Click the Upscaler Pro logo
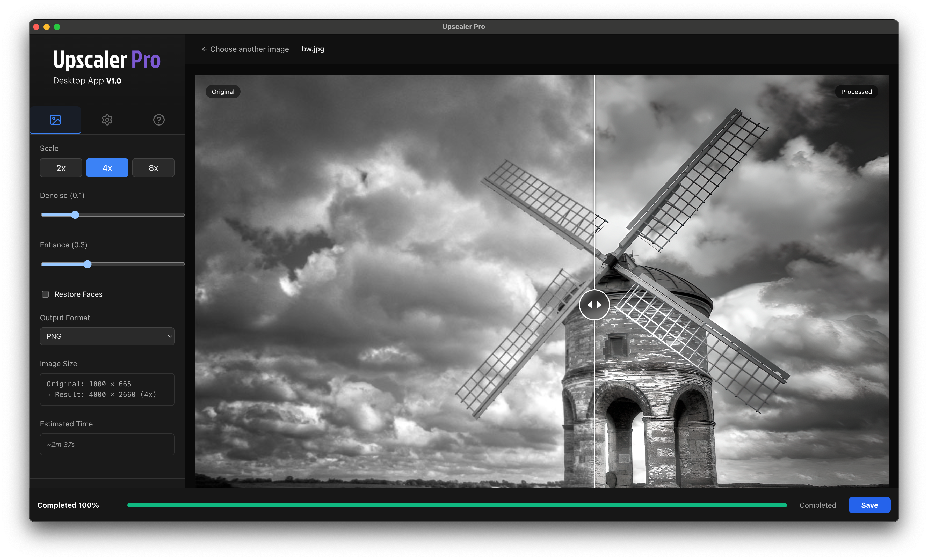 coord(107,60)
